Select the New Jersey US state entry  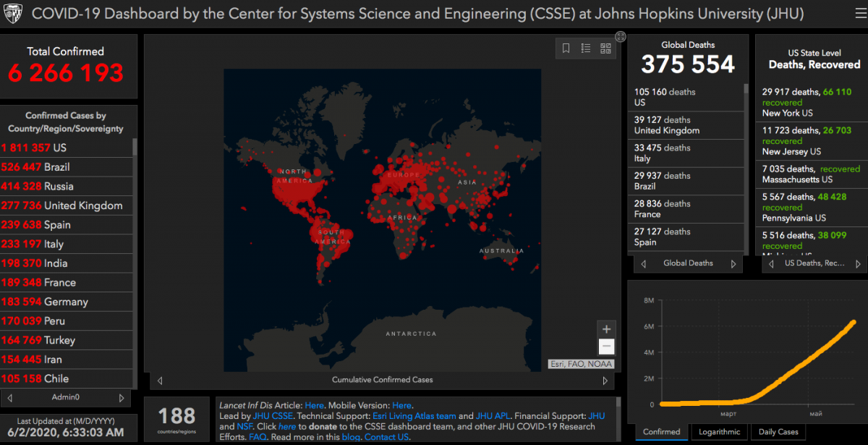tap(812, 141)
